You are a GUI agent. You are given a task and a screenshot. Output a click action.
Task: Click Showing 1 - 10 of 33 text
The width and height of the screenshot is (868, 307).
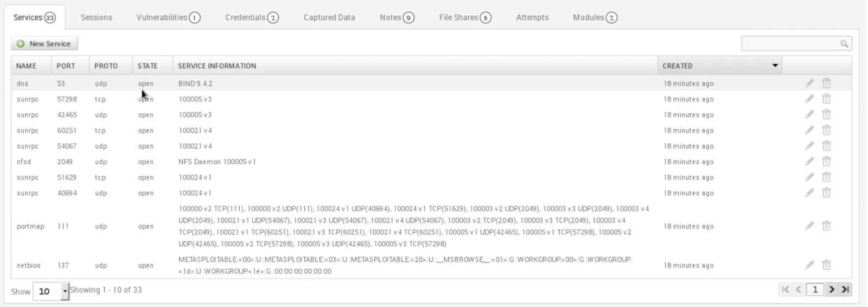click(x=106, y=290)
